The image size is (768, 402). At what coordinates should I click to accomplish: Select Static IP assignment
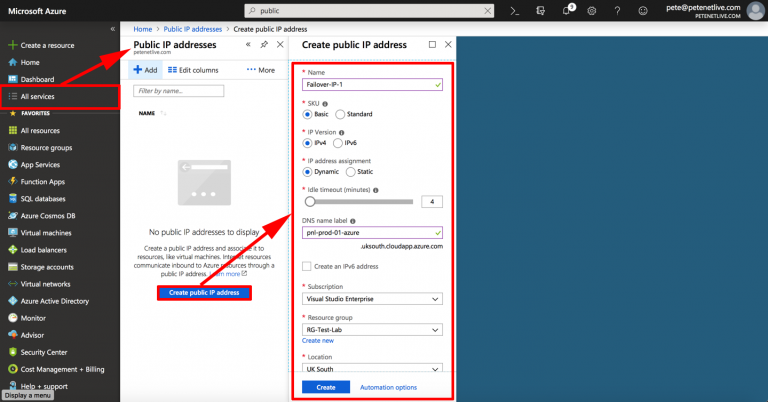(350, 172)
